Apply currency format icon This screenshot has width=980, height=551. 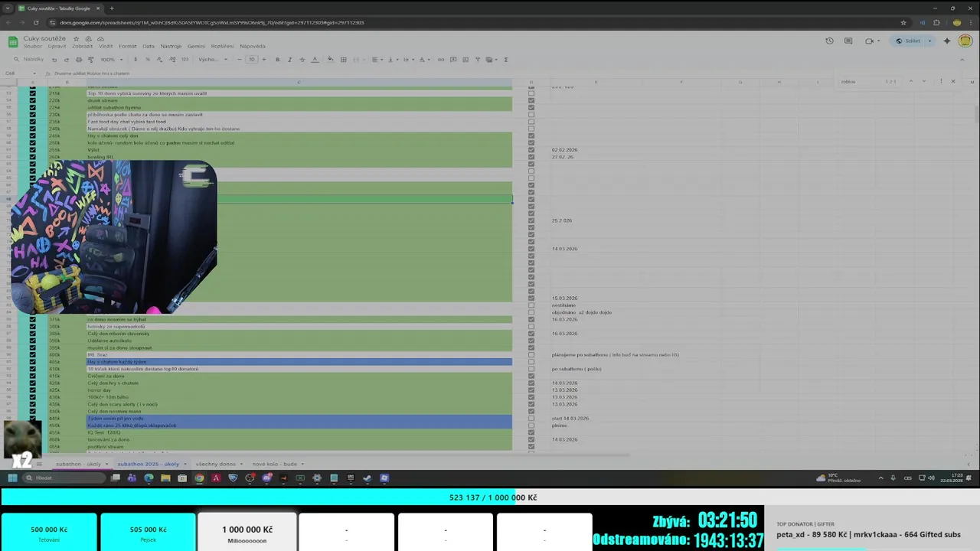136,60
